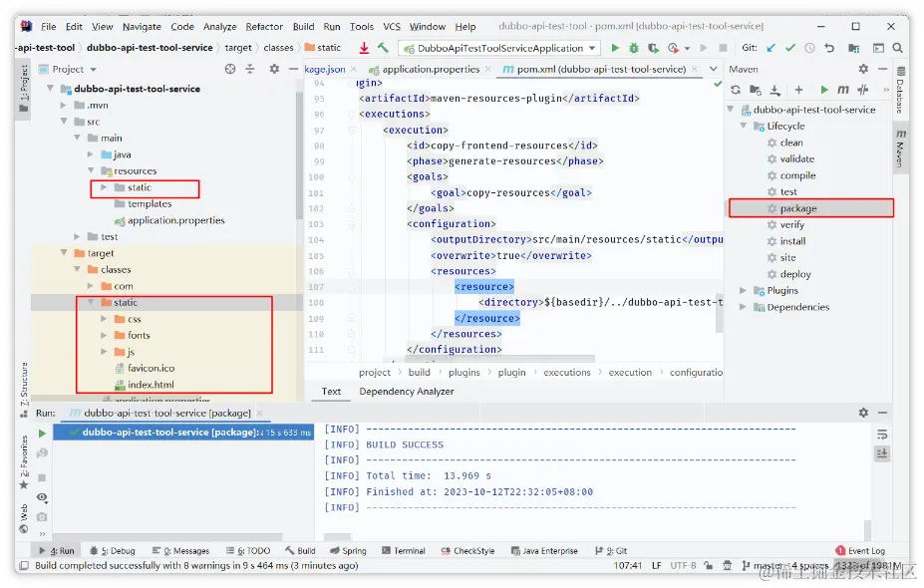
Task: Collapse the Lifecycle node in Maven
Action: pos(744,127)
